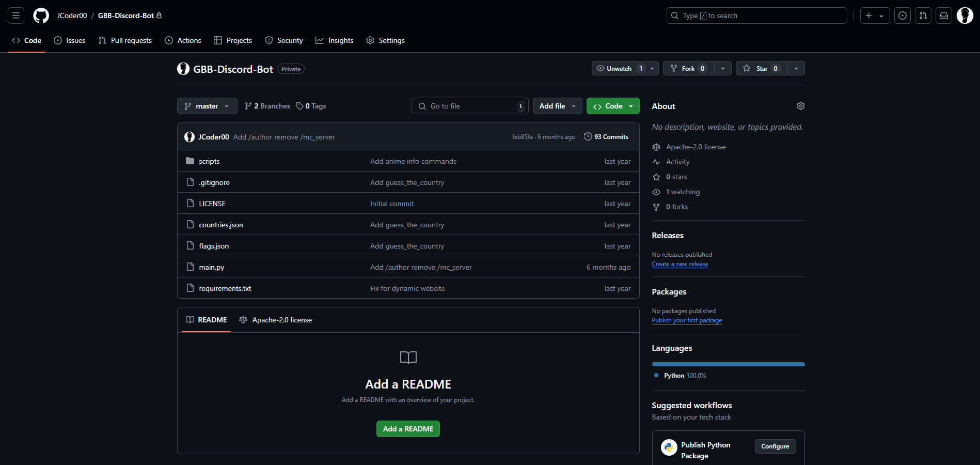Viewport: 980px width, 465px height.
Task: Open the About section settings gear
Action: tap(800, 105)
